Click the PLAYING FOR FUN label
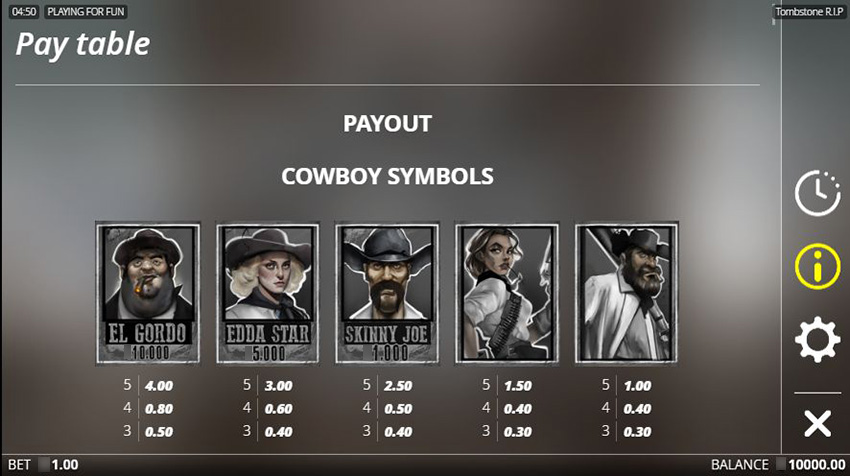 (x=86, y=11)
